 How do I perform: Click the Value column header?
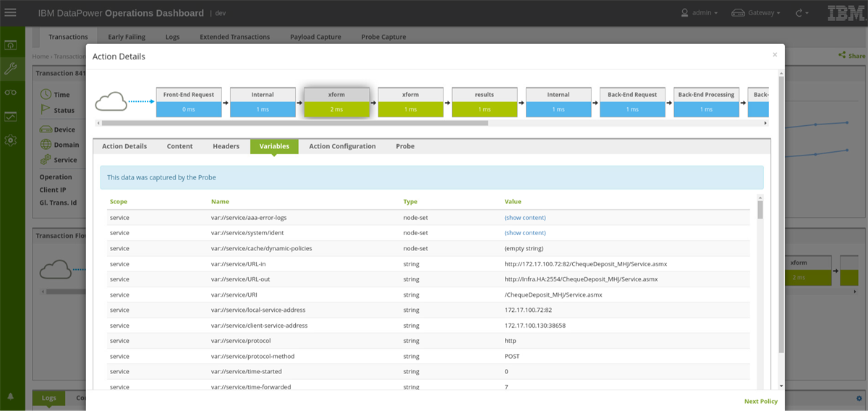click(x=513, y=202)
